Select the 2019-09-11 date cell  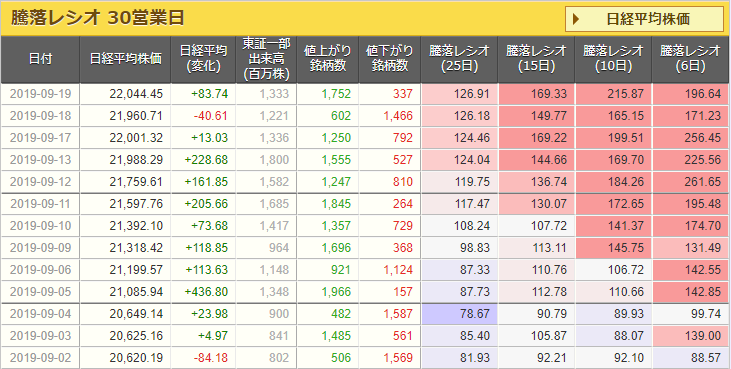tap(40, 204)
